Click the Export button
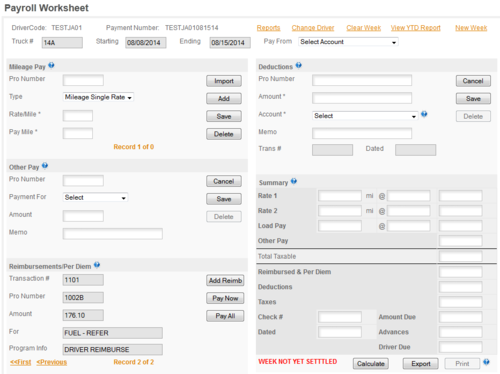 pos(421,364)
